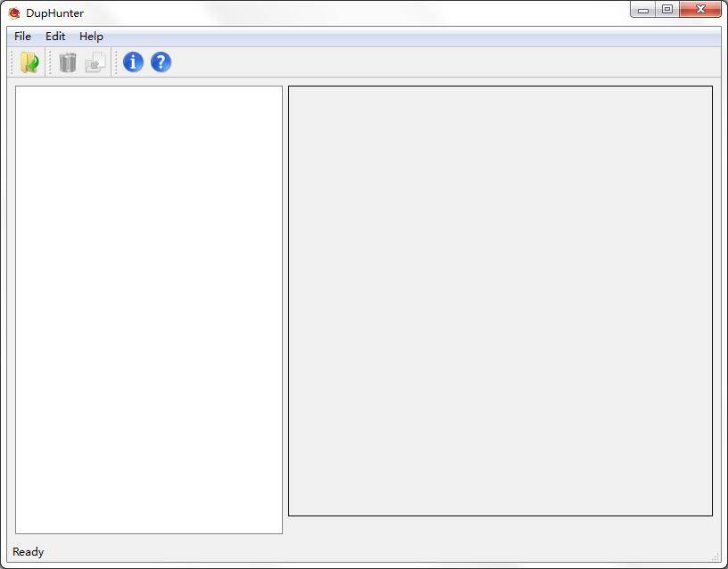
Task: Click the DupHunter app icon in title bar
Action: [14, 13]
